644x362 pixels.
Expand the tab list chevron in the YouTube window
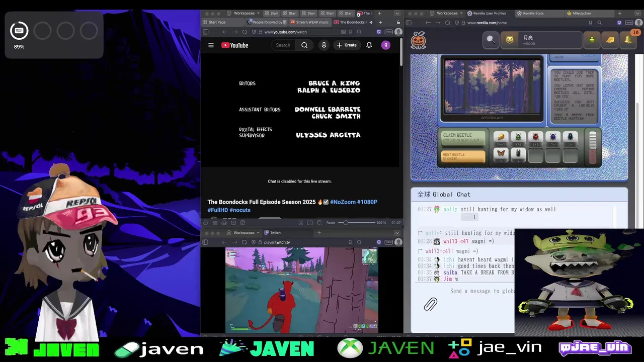(x=397, y=13)
